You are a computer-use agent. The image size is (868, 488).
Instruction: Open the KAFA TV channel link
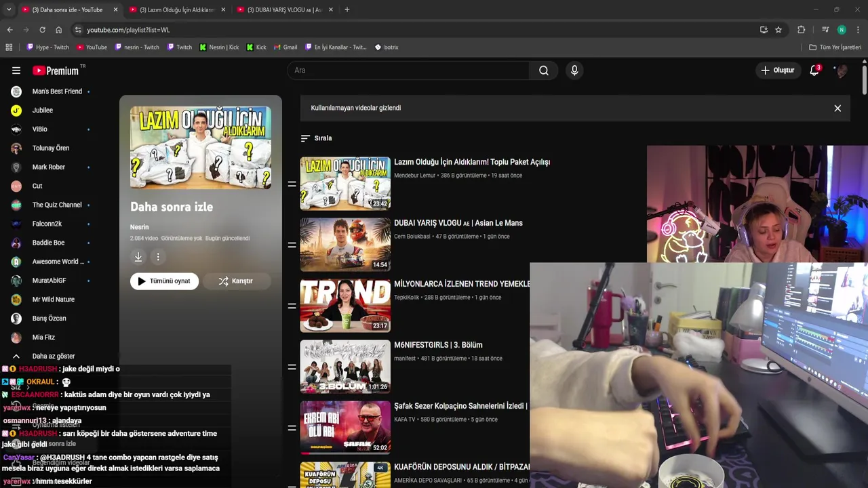point(405,420)
